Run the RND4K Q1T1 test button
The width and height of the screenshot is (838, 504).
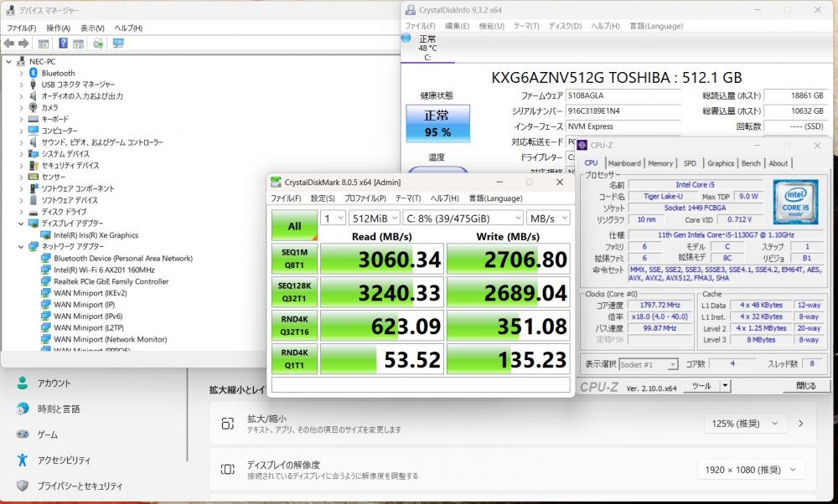pyautogui.click(x=294, y=359)
